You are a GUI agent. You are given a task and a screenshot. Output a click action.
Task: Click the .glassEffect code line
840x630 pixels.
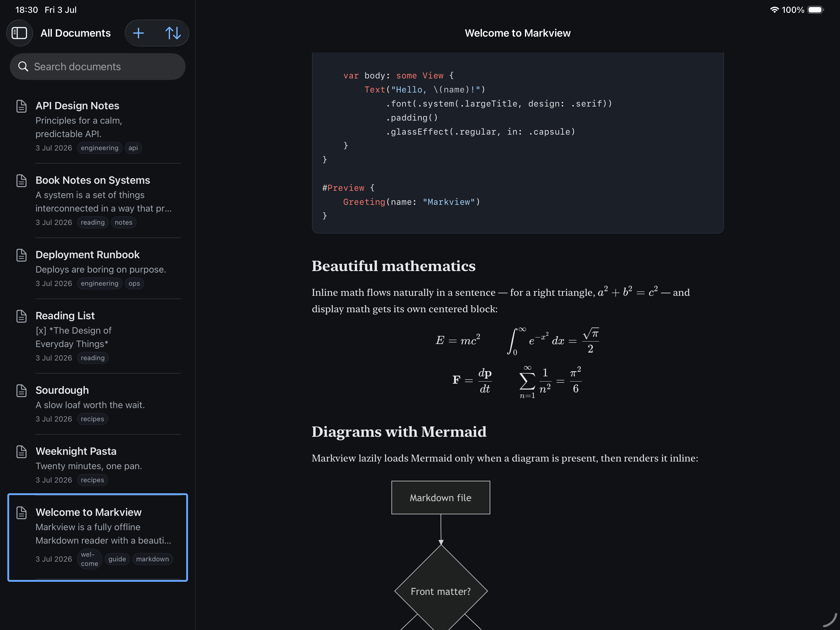[480, 132]
